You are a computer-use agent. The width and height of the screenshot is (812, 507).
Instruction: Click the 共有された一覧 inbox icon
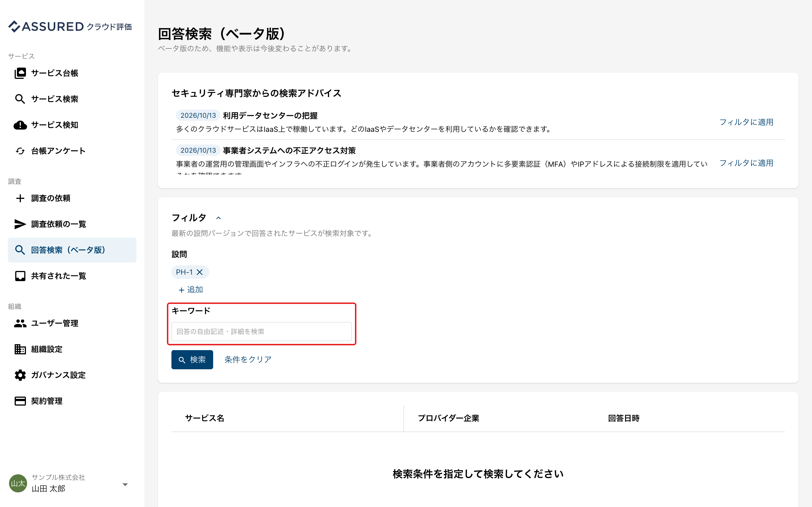20,276
